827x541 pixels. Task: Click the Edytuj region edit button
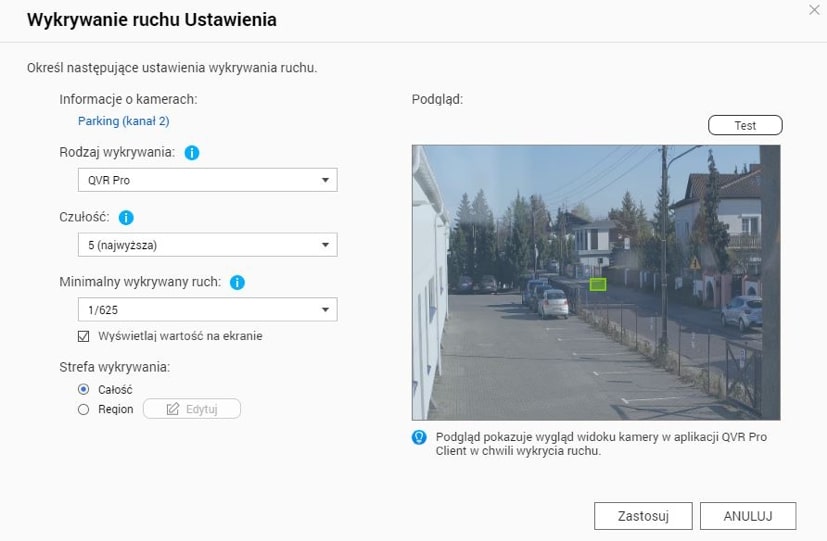(192, 409)
